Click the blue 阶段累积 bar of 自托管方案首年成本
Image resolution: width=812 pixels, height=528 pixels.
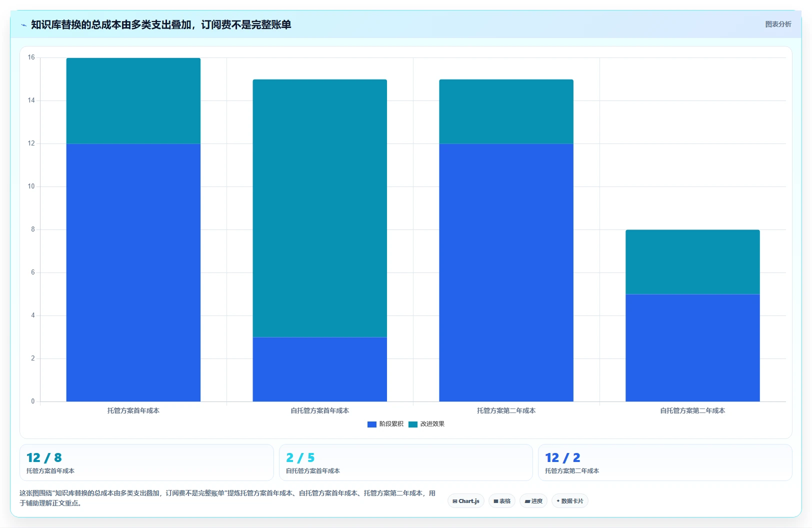320,369
